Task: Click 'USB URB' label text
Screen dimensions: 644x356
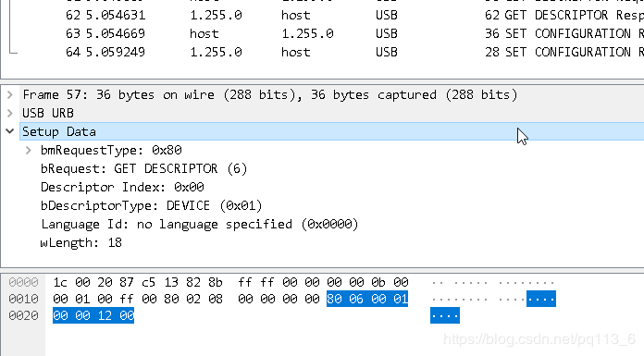Action: click(48, 113)
